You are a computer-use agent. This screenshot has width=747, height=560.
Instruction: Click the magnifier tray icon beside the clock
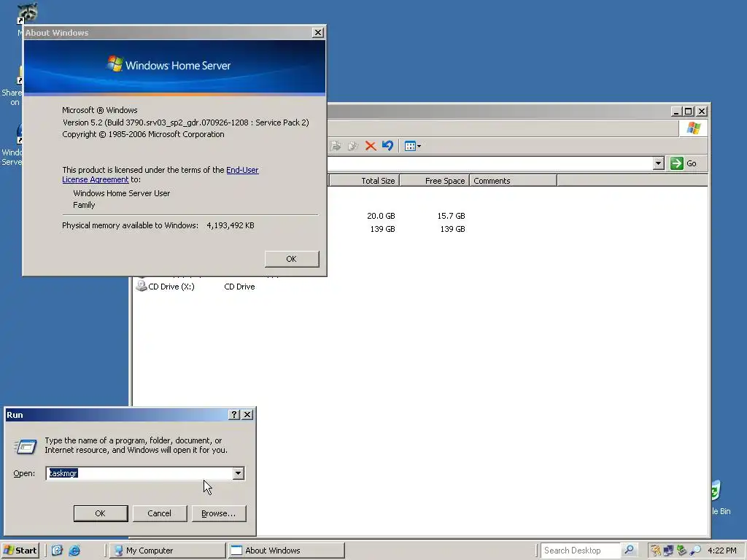tap(695, 551)
